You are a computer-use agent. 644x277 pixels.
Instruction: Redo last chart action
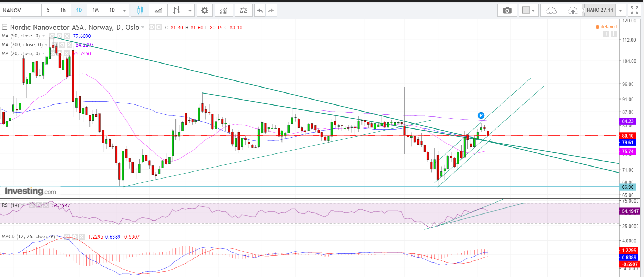click(271, 10)
